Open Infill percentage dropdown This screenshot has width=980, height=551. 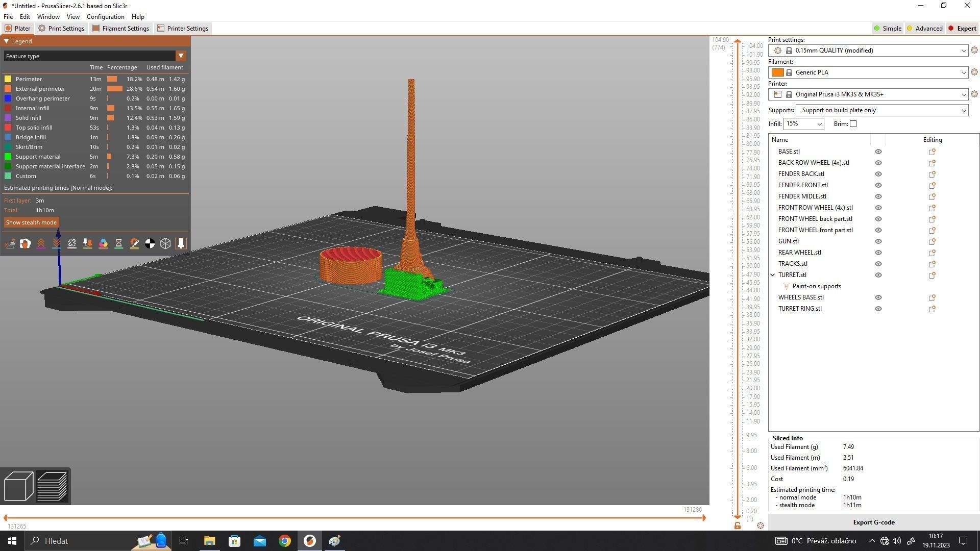803,124
